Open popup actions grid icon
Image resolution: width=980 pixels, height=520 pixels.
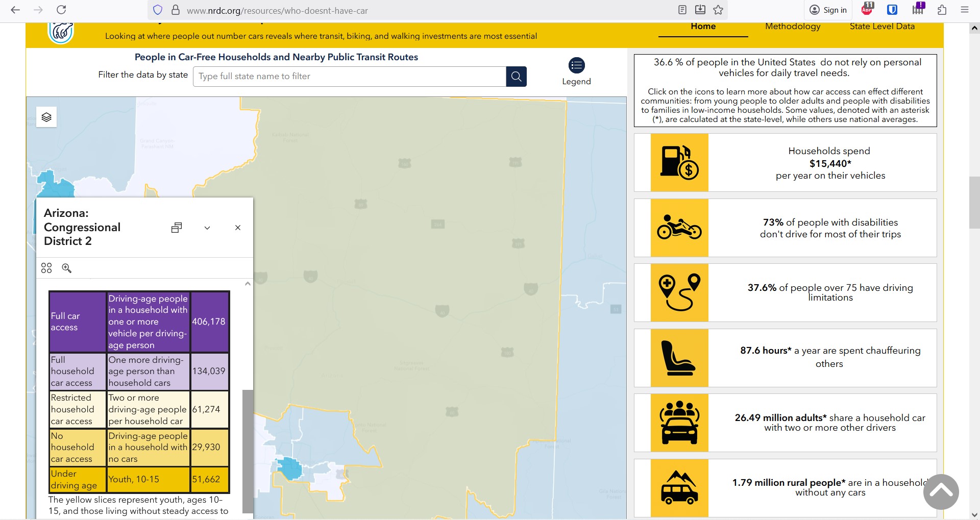tap(46, 268)
